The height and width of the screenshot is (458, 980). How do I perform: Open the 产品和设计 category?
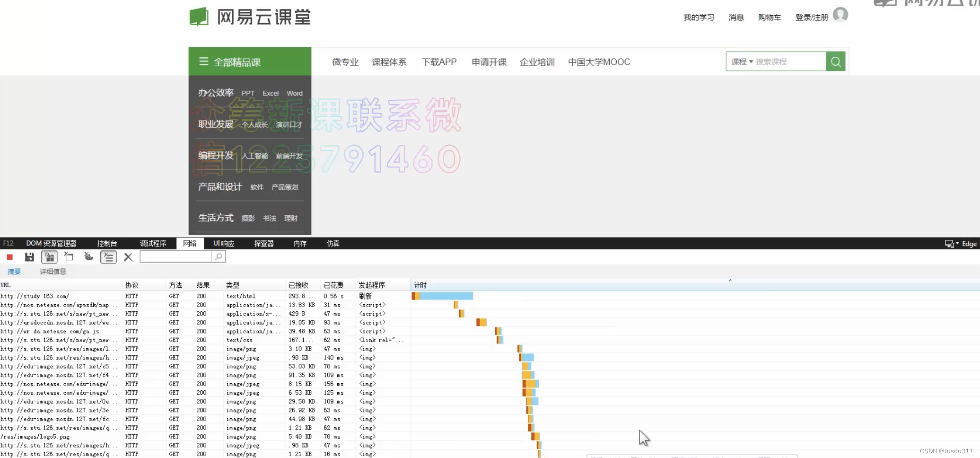pyautogui.click(x=220, y=186)
